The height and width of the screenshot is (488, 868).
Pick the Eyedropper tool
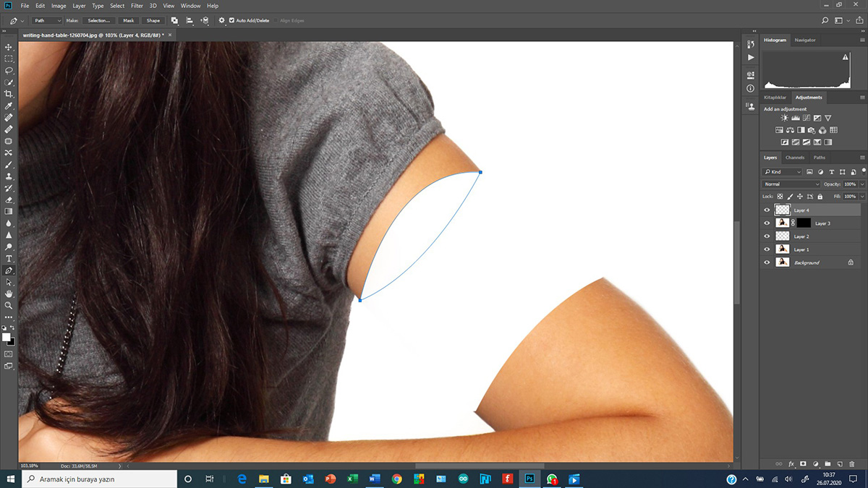coord(9,106)
